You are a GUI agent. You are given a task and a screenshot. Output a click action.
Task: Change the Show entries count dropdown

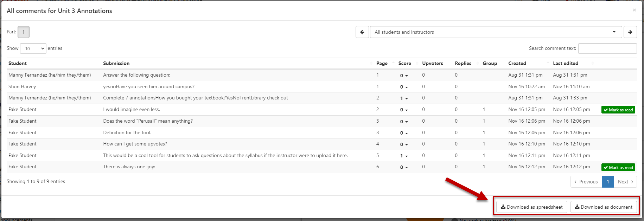(x=33, y=48)
